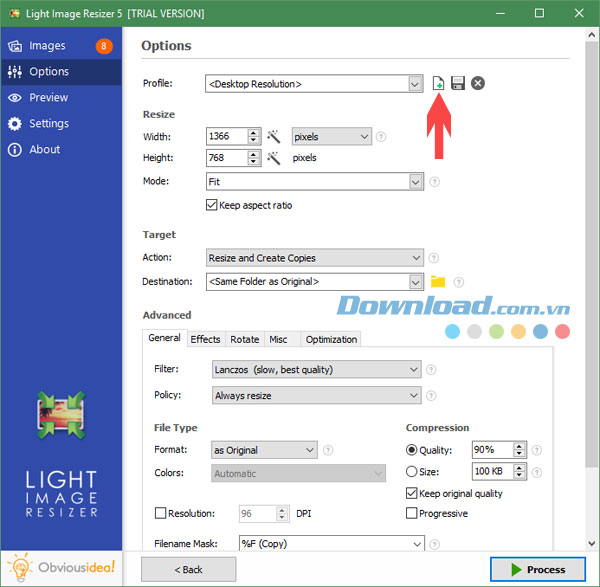
Task: Switch to the Optimization tab
Action: tap(331, 339)
